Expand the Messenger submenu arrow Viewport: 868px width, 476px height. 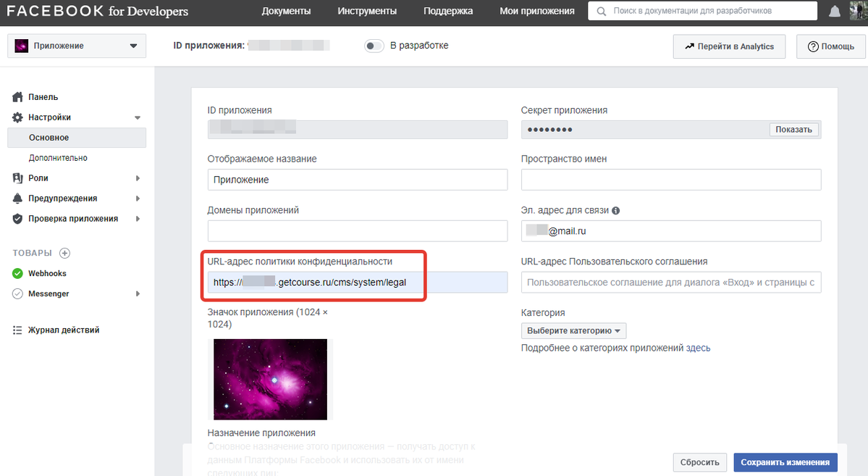tap(138, 293)
